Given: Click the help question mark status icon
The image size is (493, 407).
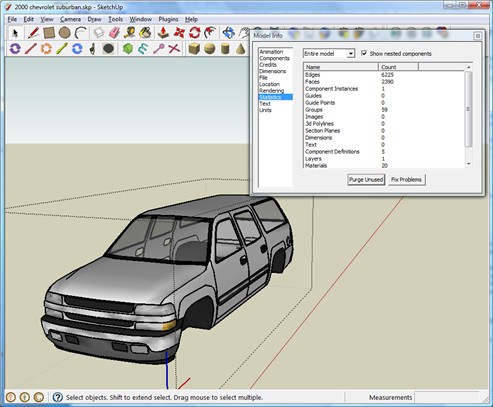Looking at the screenshot, I should click(x=58, y=397).
